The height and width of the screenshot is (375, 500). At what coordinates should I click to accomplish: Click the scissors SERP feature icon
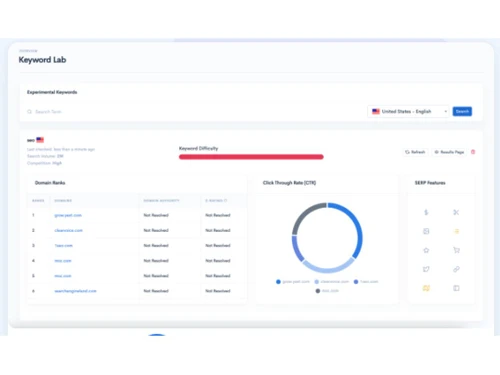click(456, 212)
